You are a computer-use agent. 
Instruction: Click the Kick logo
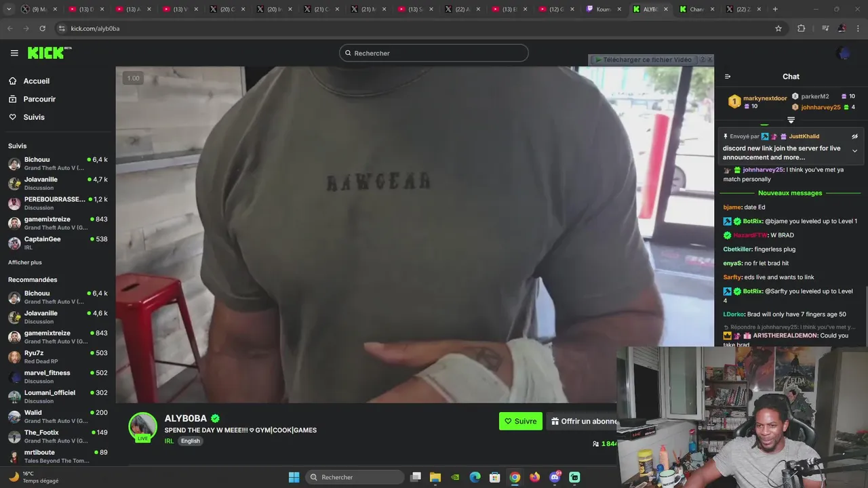point(49,53)
